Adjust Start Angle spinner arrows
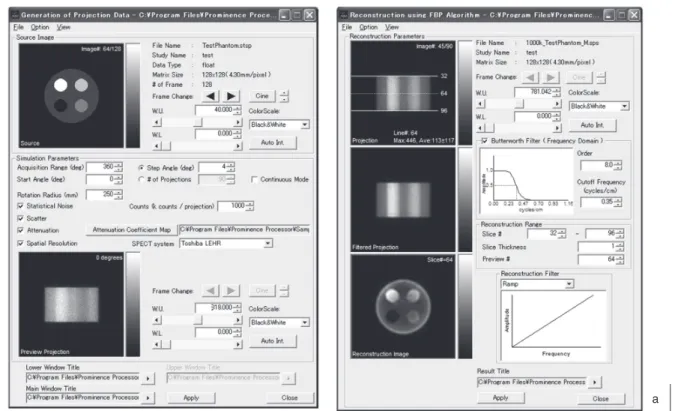 [x=118, y=179]
